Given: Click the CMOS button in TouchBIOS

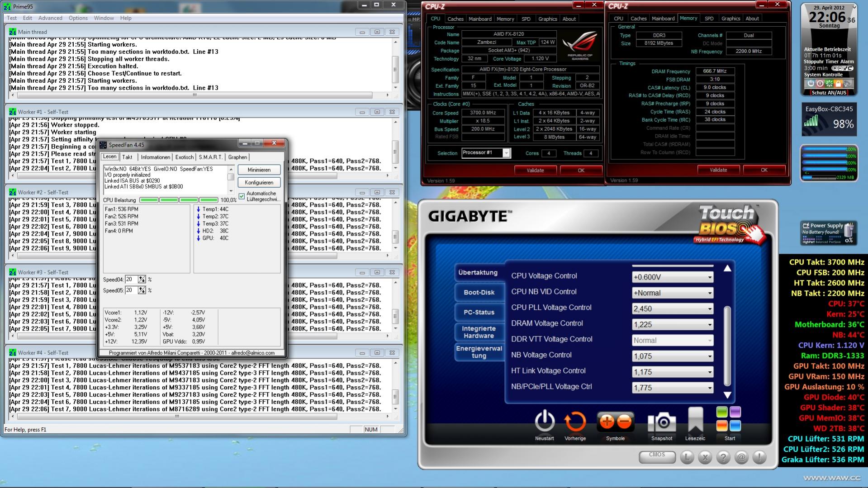Looking at the screenshot, I should coord(657,456).
